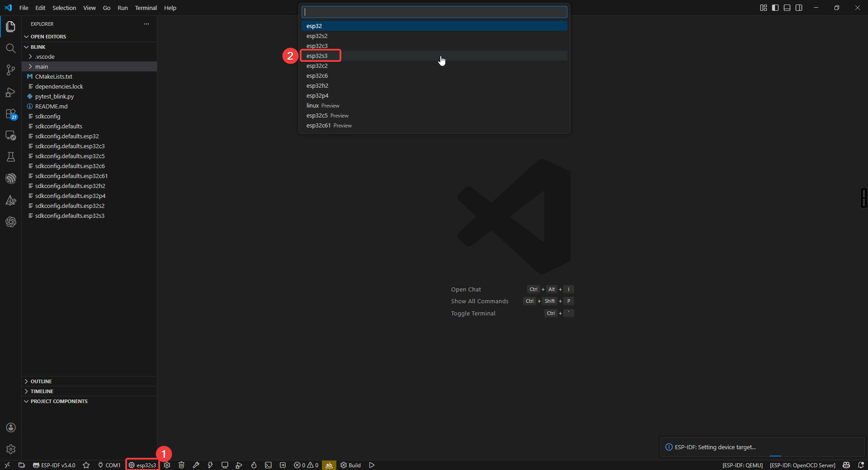Viewport: 868px width, 470px height.
Task: Open the ESP-IDF Espressif view
Action: tap(11, 179)
